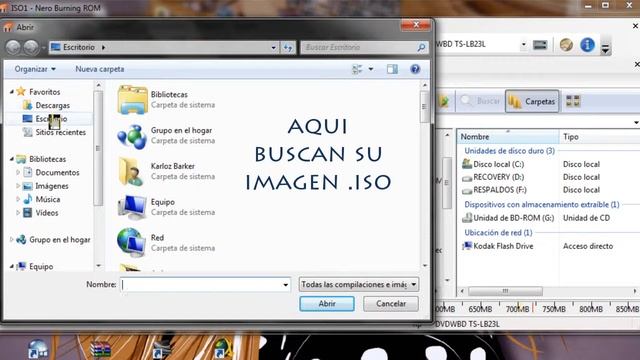Expand the Grupo en el hogar tree node
640x360 pixels.
pyautogui.click(x=11, y=240)
